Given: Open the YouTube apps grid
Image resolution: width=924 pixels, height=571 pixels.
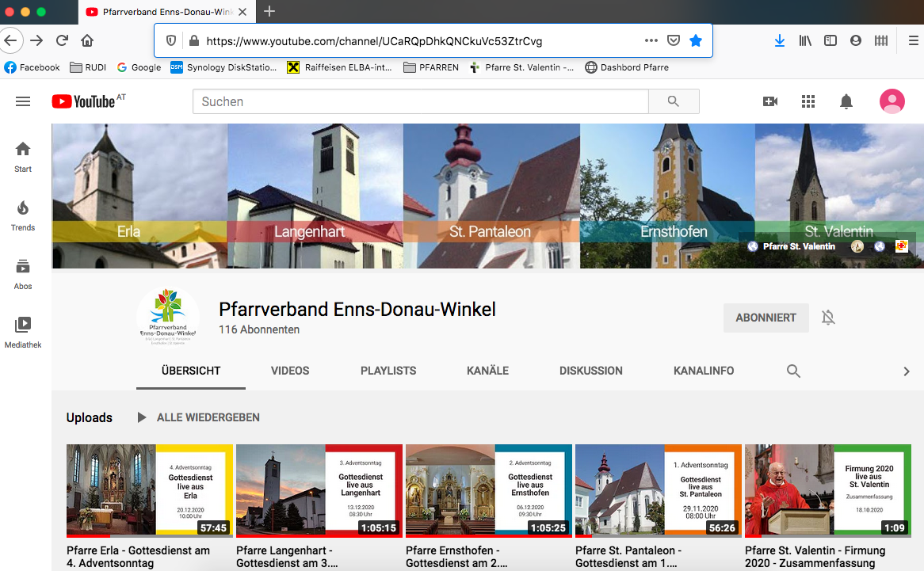Looking at the screenshot, I should point(808,101).
